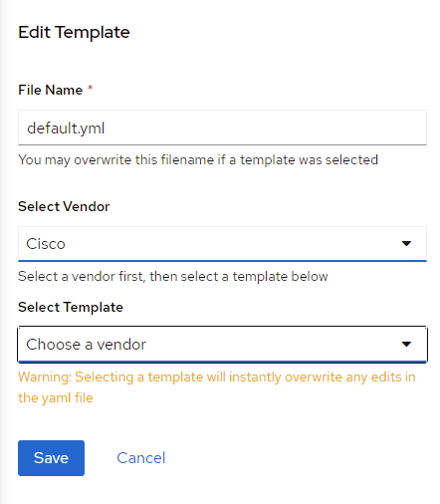Click the overwrite filename helper text
The height and width of the screenshot is (504, 440).
click(x=198, y=160)
